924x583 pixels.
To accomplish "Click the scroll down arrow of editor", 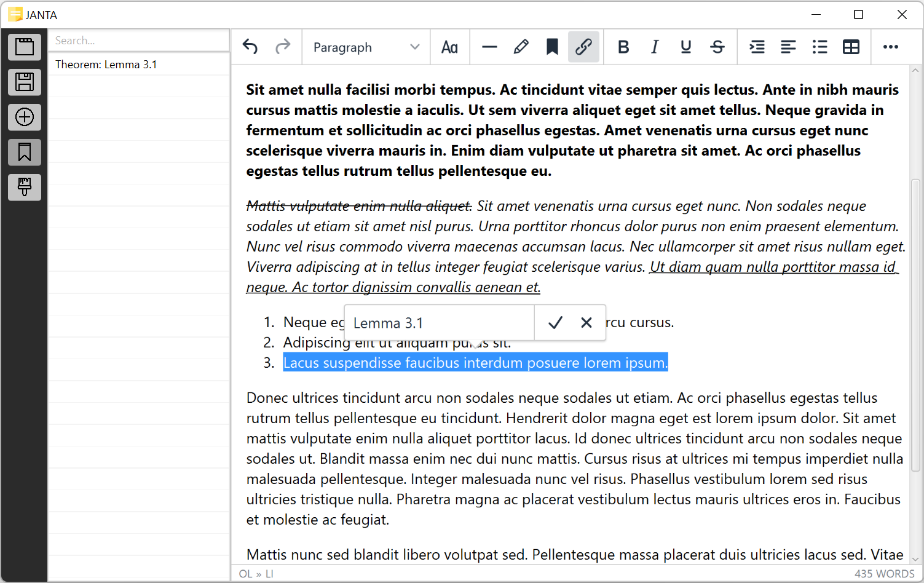I will [x=916, y=558].
